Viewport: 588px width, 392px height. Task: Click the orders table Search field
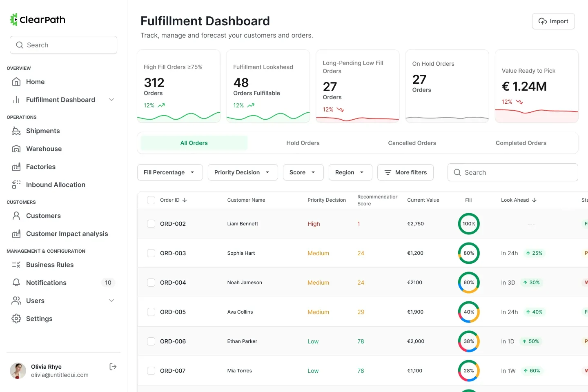(513, 172)
